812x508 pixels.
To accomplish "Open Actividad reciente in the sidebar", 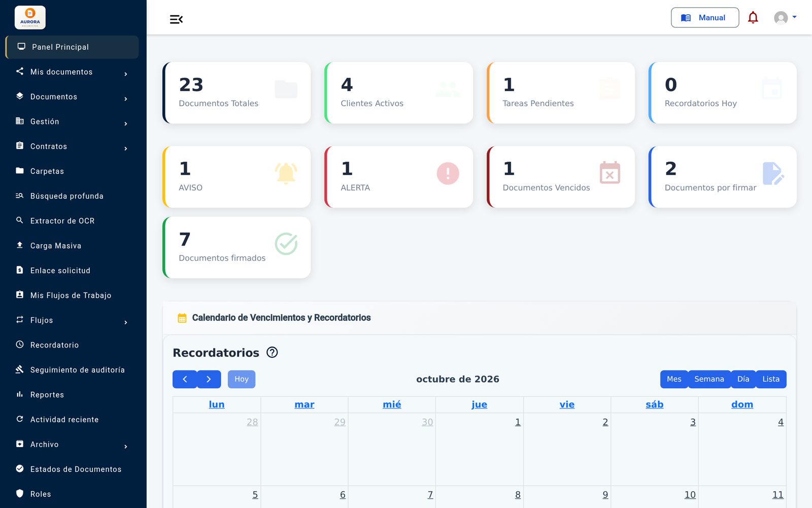I will [72, 420].
